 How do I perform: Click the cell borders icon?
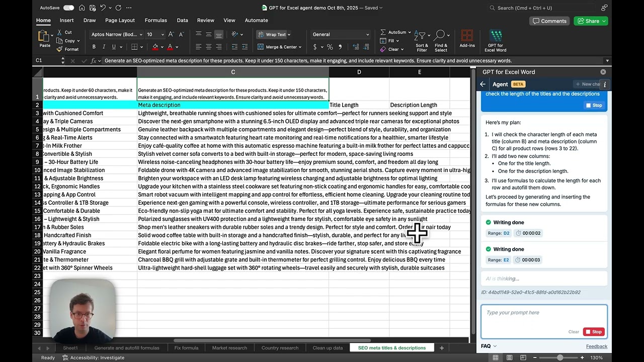pyautogui.click(x=134, y=47)
